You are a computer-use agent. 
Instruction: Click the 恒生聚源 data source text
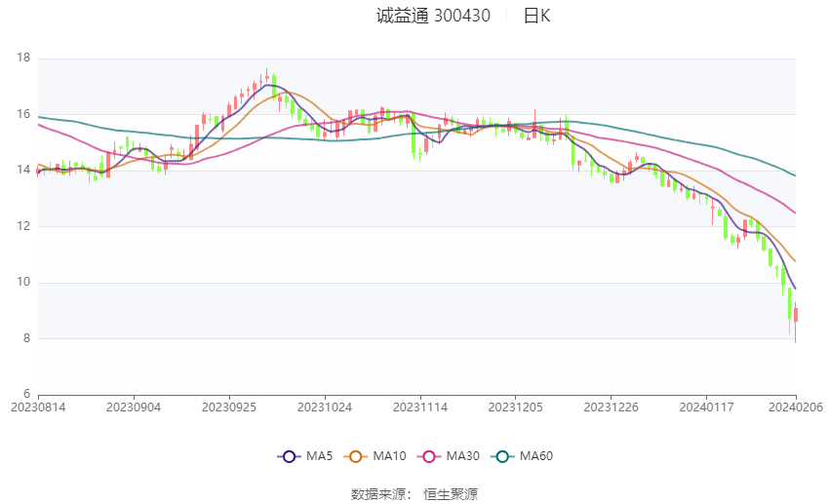coord(451,494)
